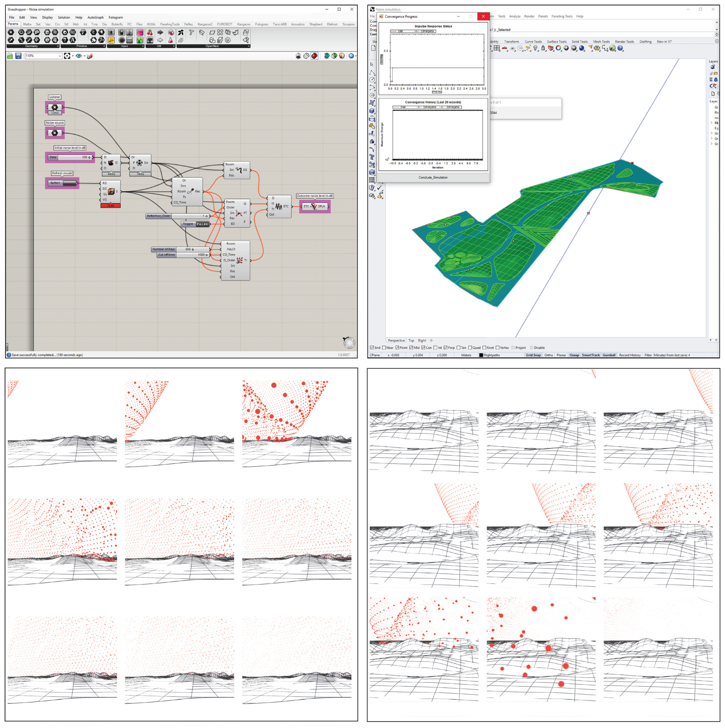Uncheck the Perp osnap checkbox

(446, 348)
